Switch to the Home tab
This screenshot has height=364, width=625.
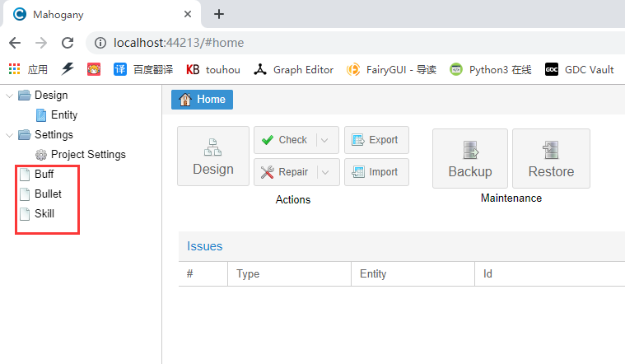202,100
